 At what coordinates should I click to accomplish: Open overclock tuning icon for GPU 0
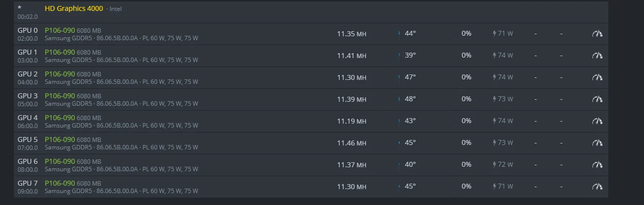(597, 34)
